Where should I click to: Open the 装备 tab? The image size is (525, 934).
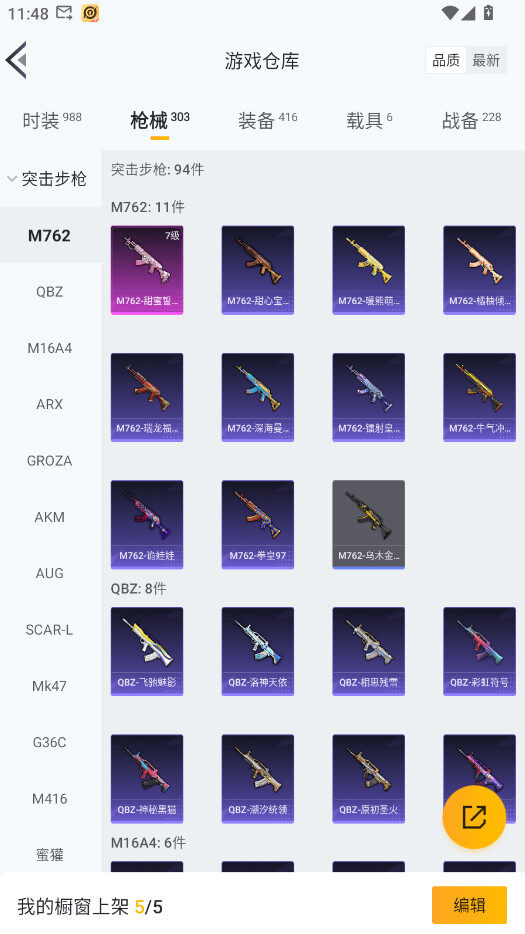click(x=268, y=120)
